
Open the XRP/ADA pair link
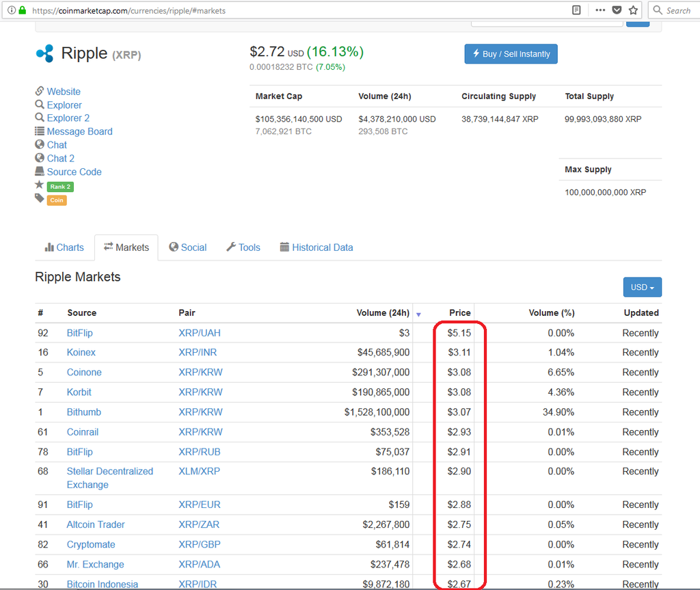[199, 565]
